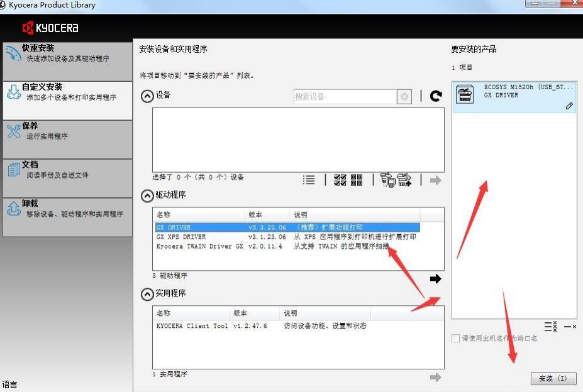Switch devices to tile grid view
This screenshot has height=392, width=583.
[x=357, y=180]
